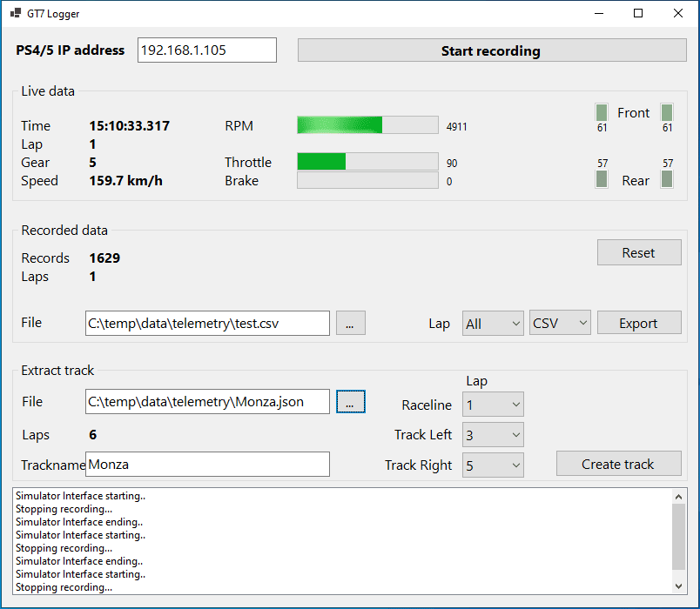Minimize the GT7 Logger window
The height and width of the screenshot is (609, 700).
(x=599, y=13)
